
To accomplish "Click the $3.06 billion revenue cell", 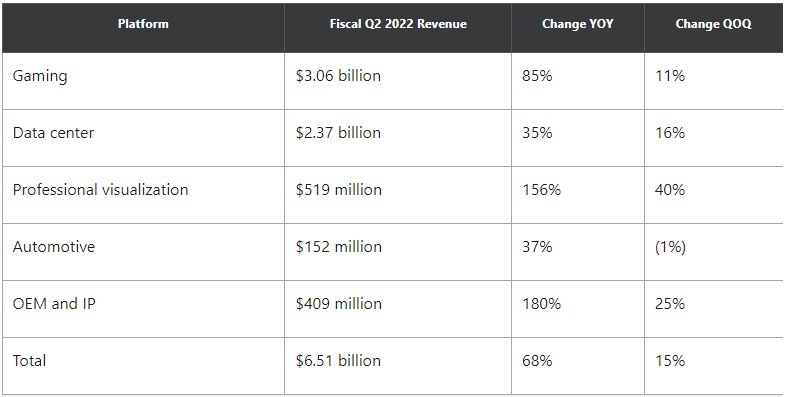I will coord(338,76).
